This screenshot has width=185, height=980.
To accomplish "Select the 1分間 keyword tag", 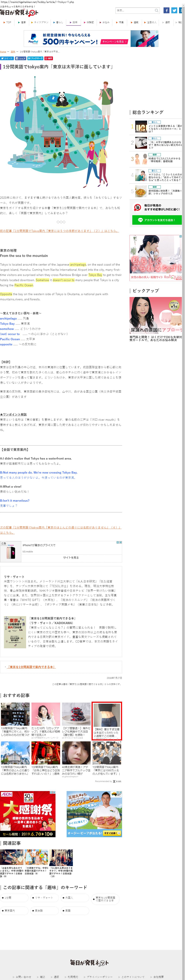I will (14, 898).
